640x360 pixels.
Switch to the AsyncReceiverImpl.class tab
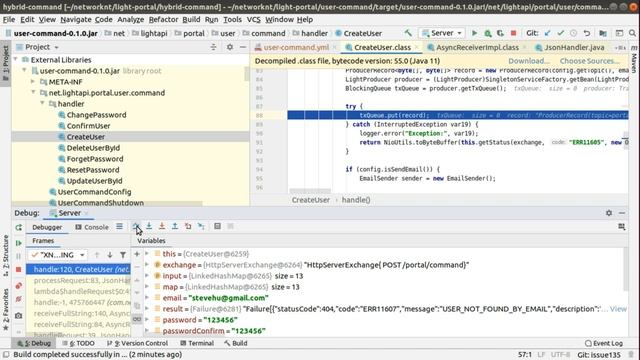pos(477,47)
